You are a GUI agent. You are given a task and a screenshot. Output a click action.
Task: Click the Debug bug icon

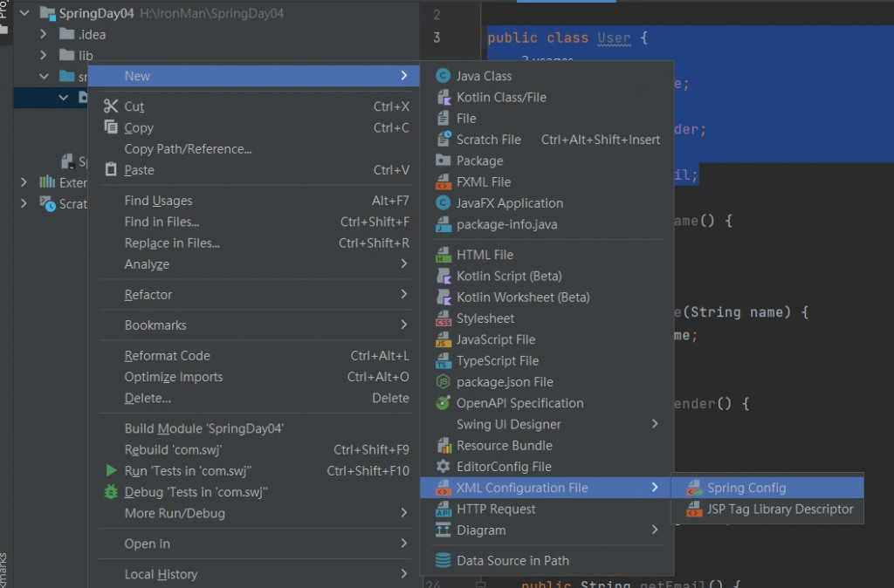coord(111,492)
